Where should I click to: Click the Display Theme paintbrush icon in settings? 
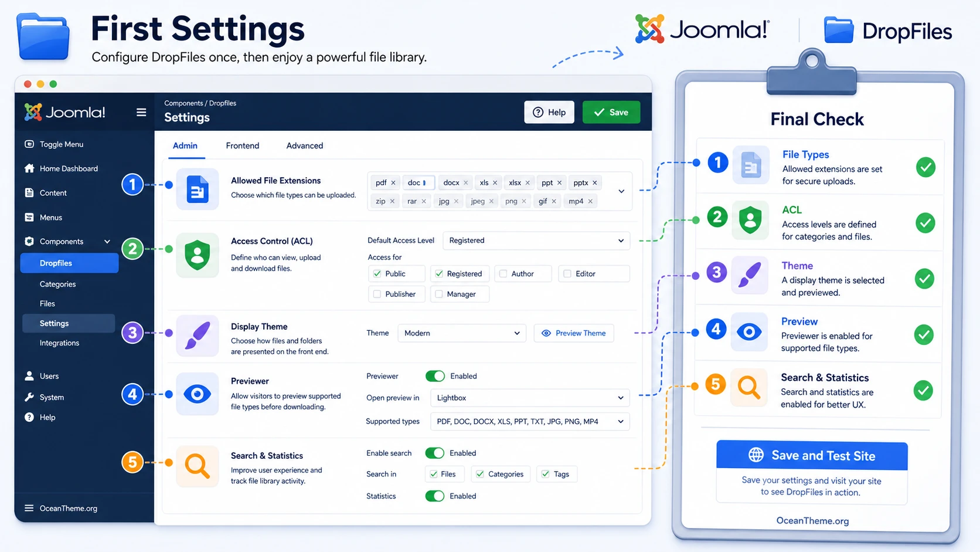pyautogui.click(x=198, y=336)
